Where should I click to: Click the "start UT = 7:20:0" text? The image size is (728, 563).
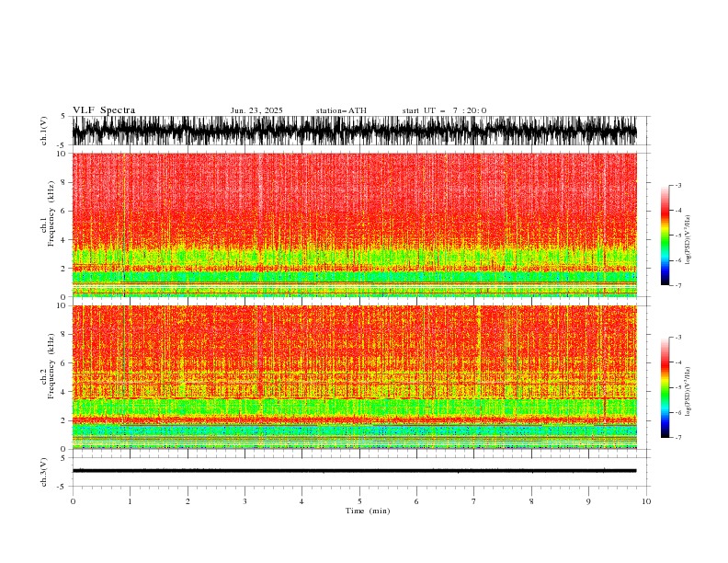444,110
